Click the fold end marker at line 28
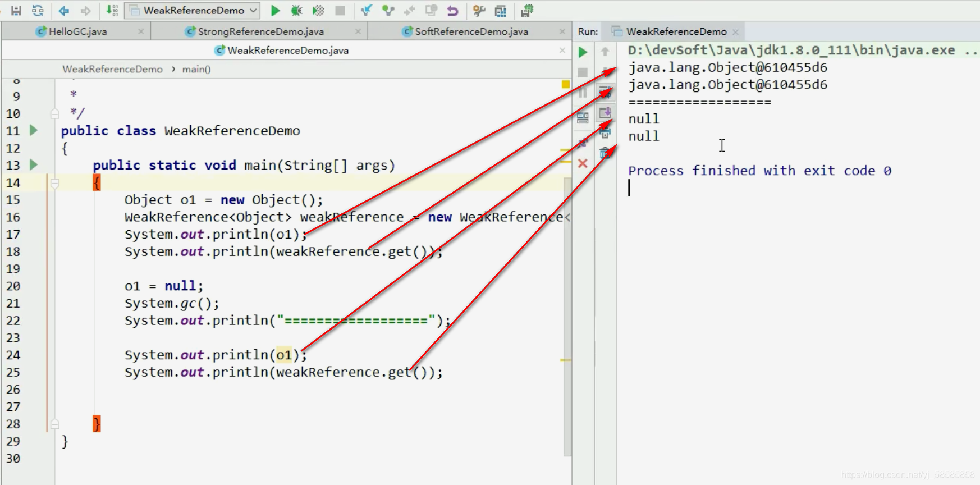 click(x=54, y=424)
